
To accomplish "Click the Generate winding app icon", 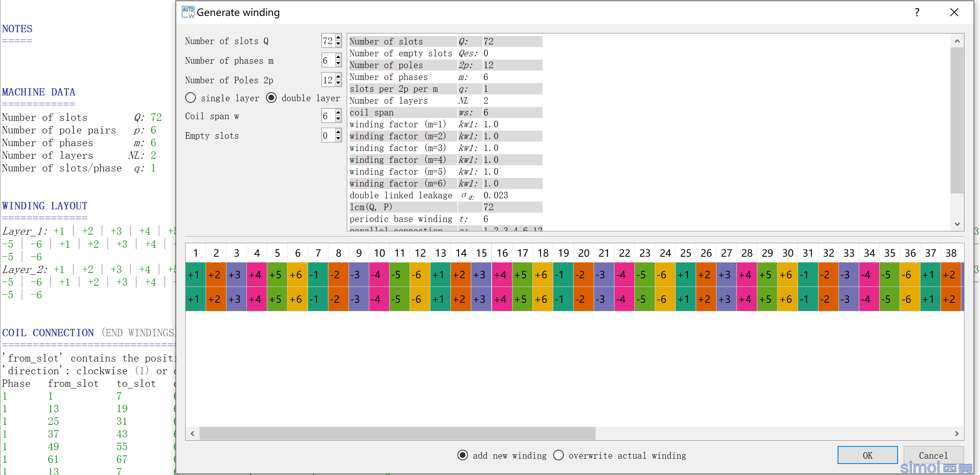I will coord(188,12).
